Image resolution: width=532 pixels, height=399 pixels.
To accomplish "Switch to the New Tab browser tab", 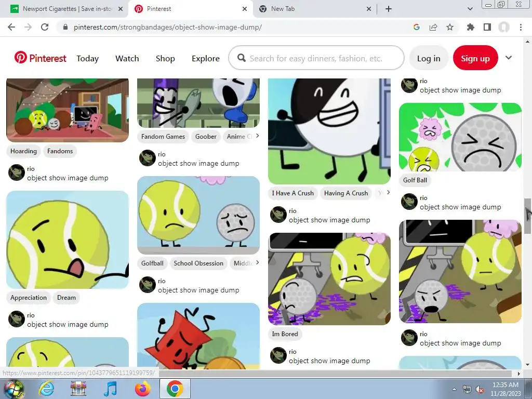I will [315, 9].
